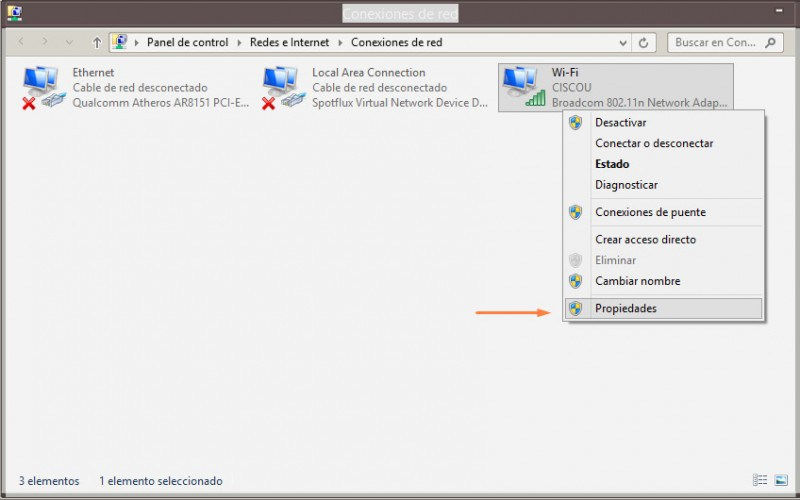The height and width of the screenshot is (500, 800).
Task: Click '1 elemento seleccionado' status text
Action: tap(161, 481)
